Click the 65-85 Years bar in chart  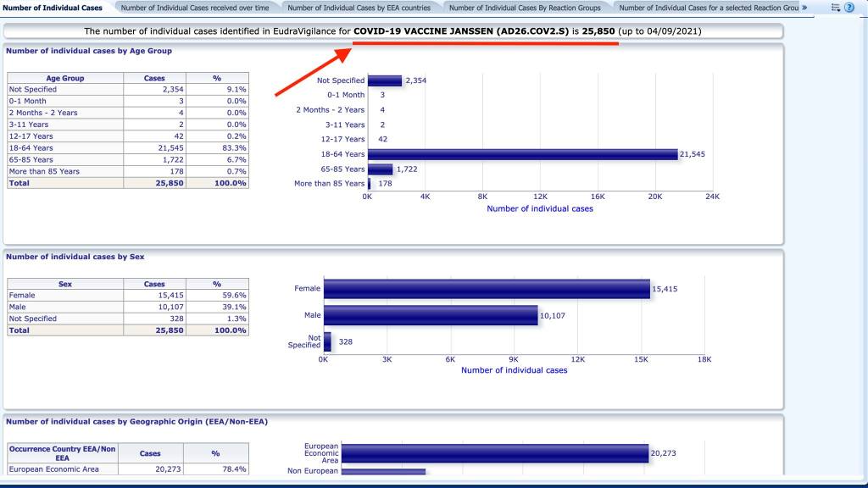[x=380, y=169]
